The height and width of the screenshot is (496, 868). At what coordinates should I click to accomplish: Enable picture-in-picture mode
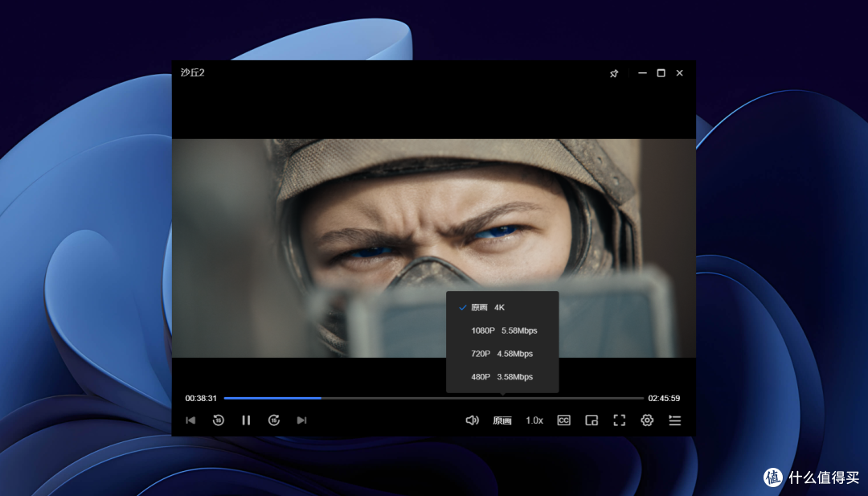tap(592, 420)
